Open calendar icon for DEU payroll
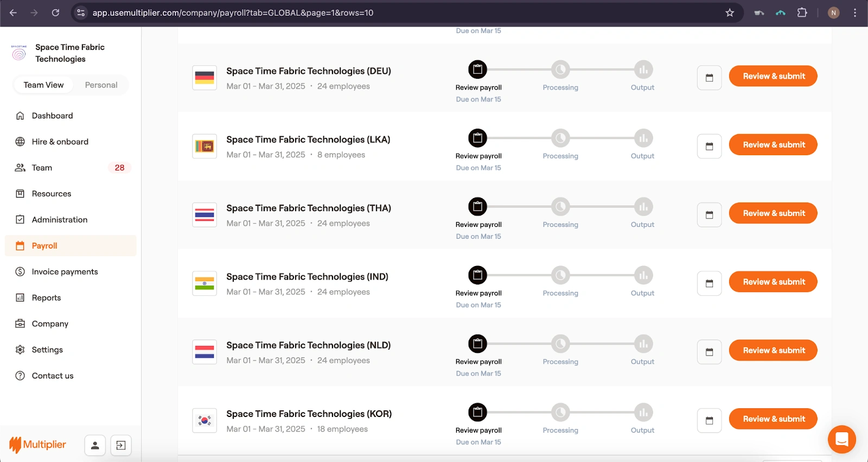Viewport: 868px width, 462px height. click(709, 78)
